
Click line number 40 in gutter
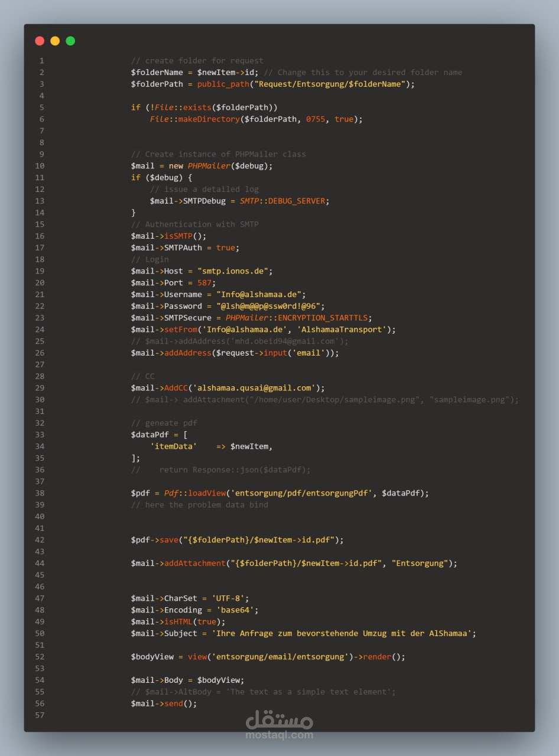click(x=40, y=516)
